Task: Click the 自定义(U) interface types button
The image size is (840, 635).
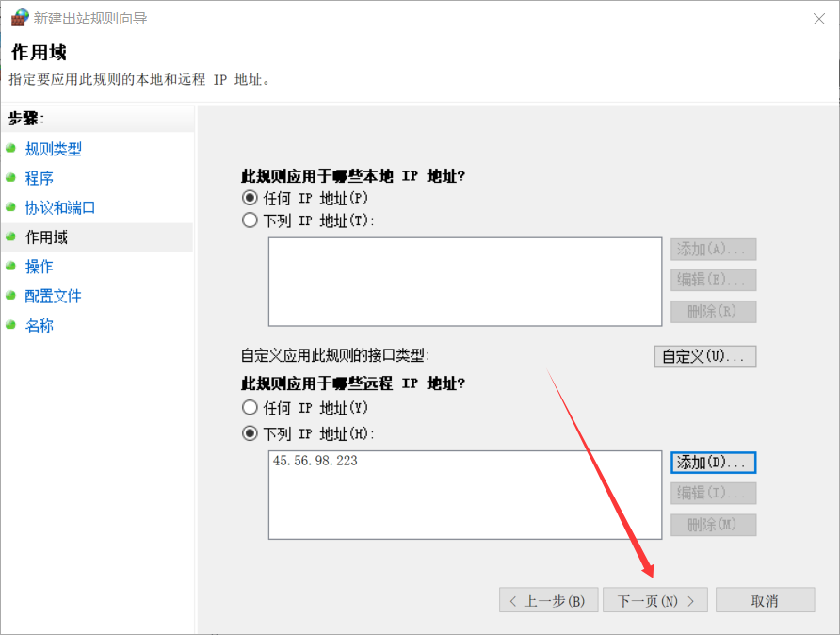Action: pos(704,356)
